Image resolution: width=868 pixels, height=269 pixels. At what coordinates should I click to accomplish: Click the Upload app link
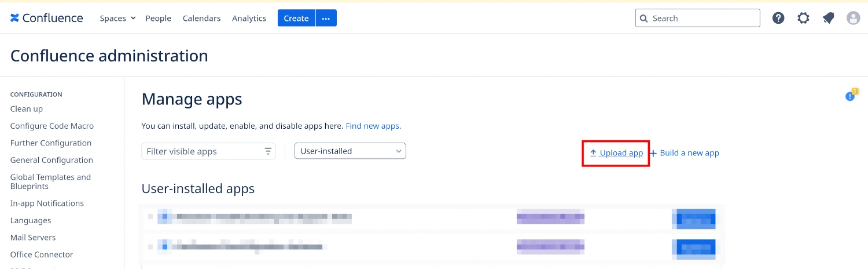pos(616,153)
